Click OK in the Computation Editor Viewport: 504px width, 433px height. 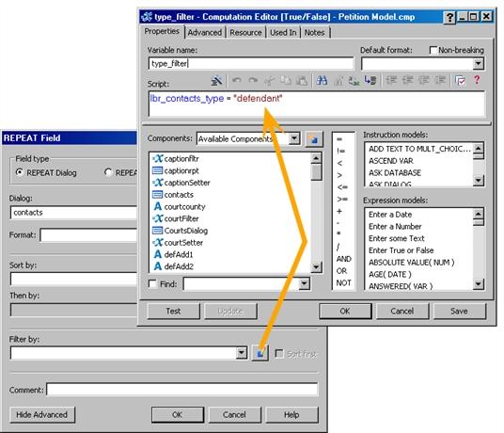pyautogui.click(x=345, y=311)
